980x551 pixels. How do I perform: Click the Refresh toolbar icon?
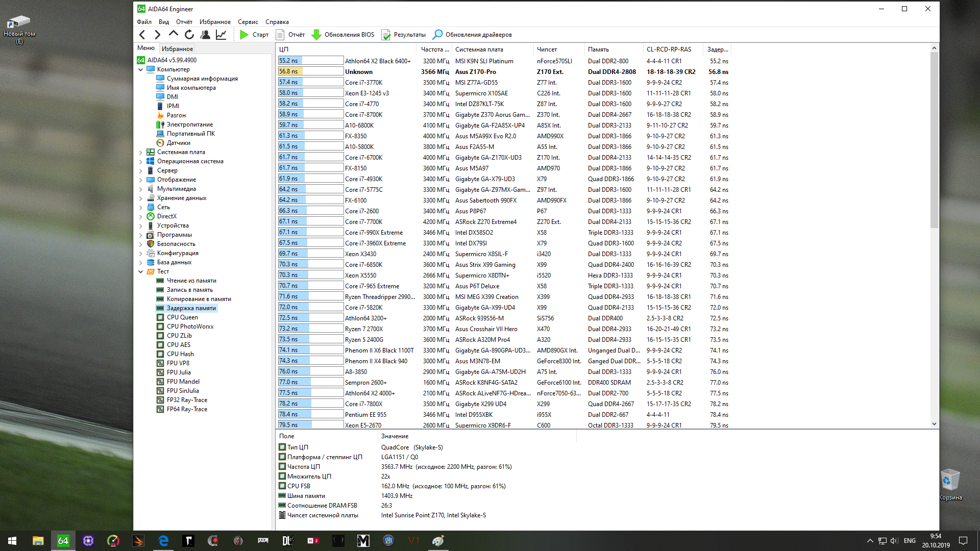pyautogui.click(x=189, y=35)
